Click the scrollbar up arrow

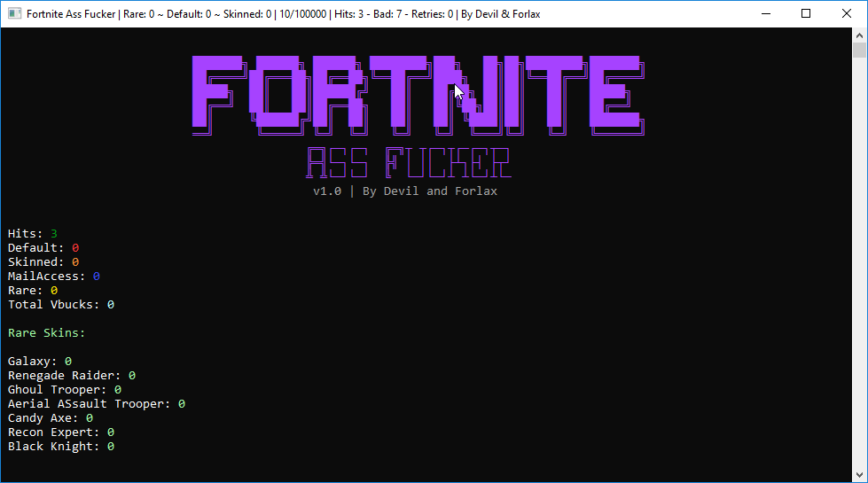(x=859, y=34)
